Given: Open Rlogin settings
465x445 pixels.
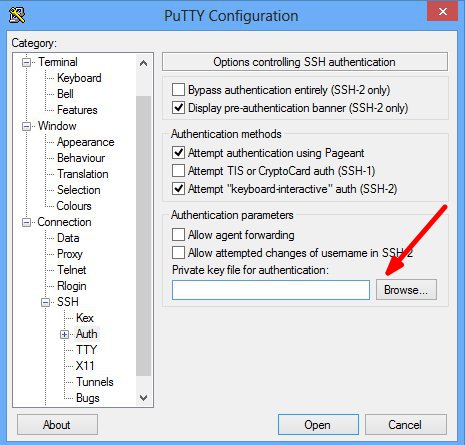Looking at the screenshot, I should [72, 286].
